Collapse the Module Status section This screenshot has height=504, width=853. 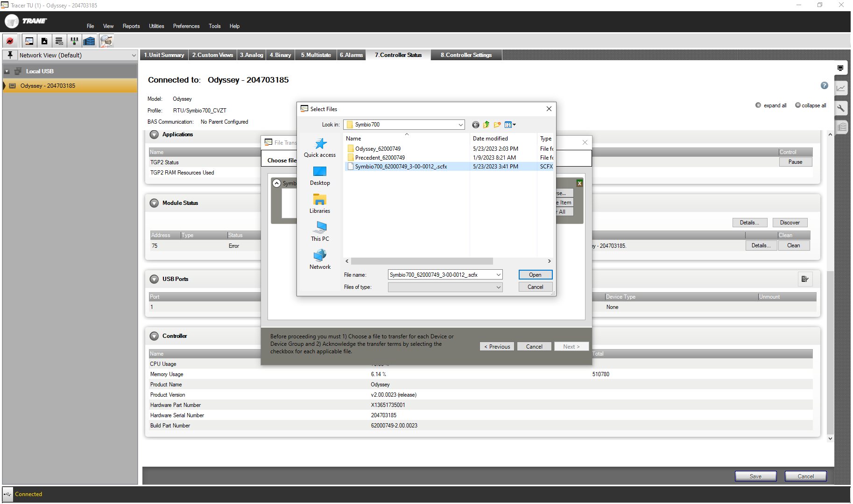(154, 203)
